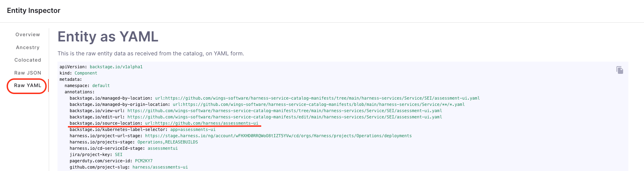The image size is (644, 171).
Task: Switch to the Ancestry tab
Action: click(28, 47)
